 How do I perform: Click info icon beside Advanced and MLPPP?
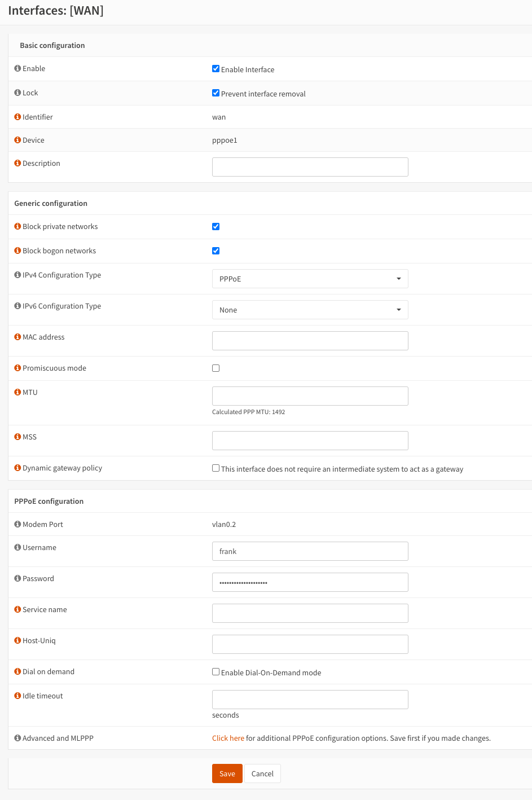[x=17, y=738]
